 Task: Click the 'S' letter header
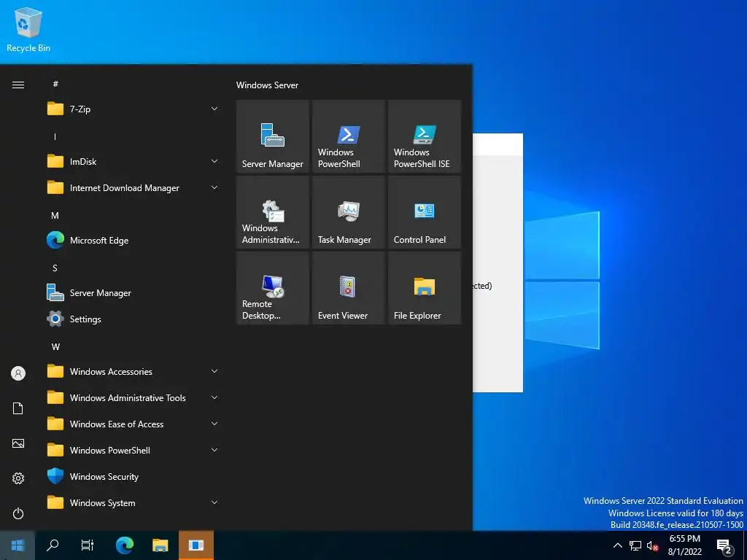[x=55, y=268]
